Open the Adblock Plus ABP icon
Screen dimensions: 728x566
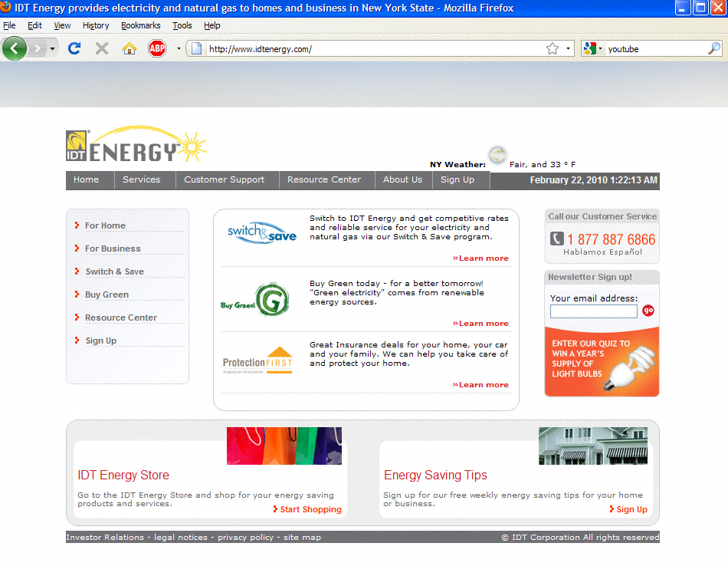pyautogui.click(x=157, y=48)
